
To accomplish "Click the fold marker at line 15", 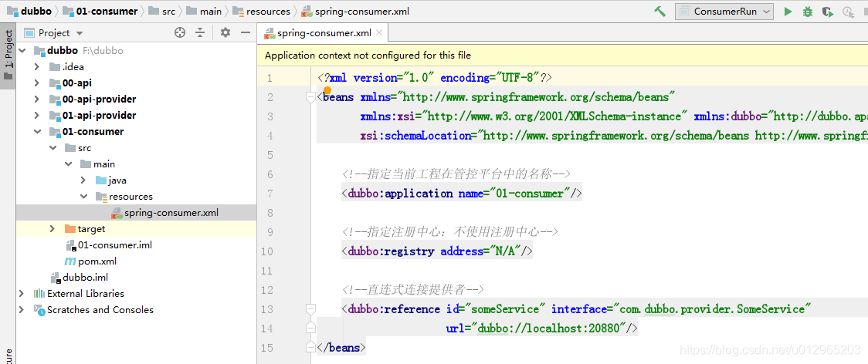I will 310,347.
